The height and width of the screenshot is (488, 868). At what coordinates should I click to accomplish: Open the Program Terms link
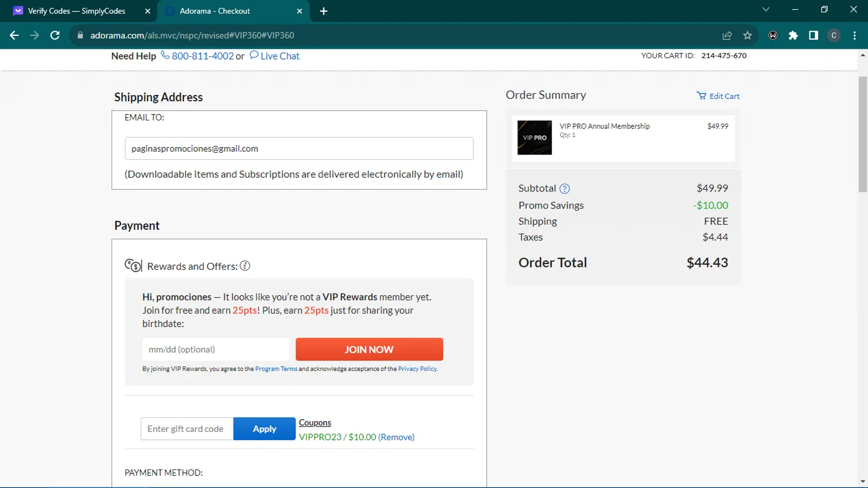coord(276,369)
